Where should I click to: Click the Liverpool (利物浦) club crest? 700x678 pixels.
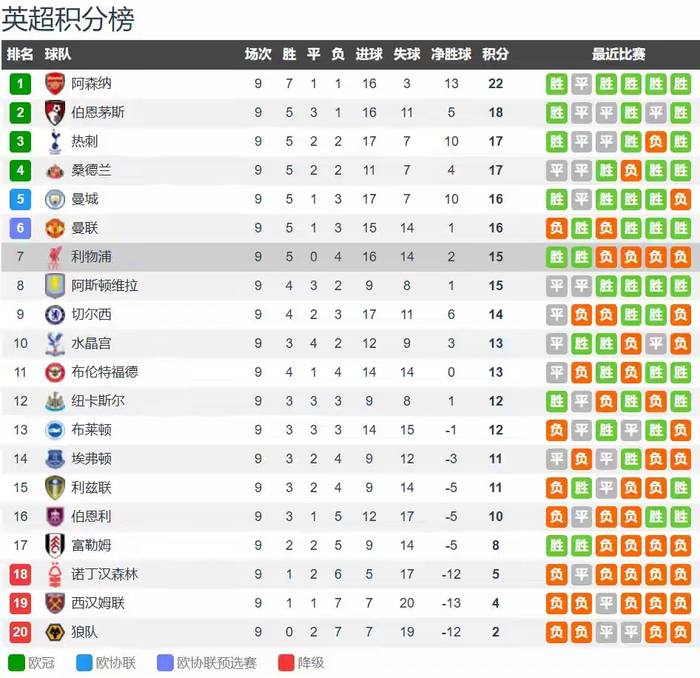point(55,257)
